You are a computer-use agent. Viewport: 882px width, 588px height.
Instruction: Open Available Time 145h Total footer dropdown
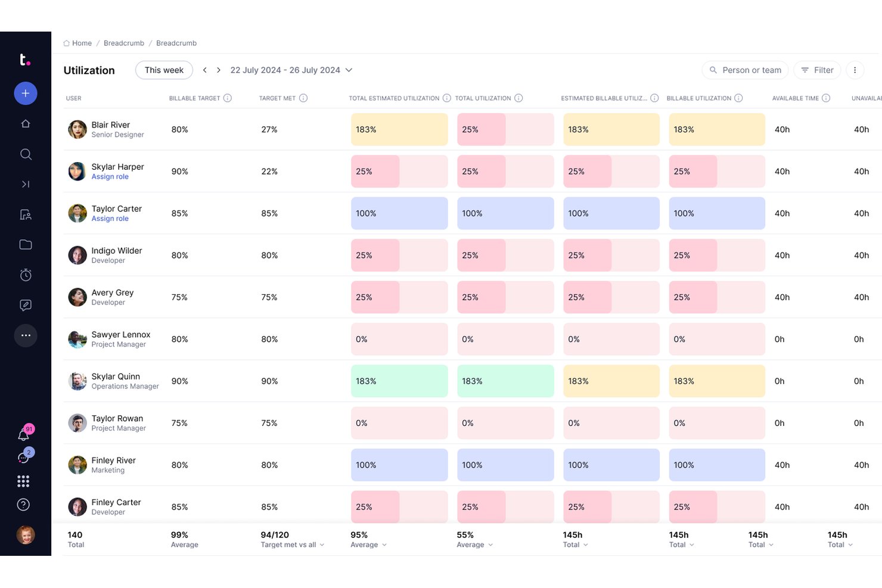click(761, 545)
